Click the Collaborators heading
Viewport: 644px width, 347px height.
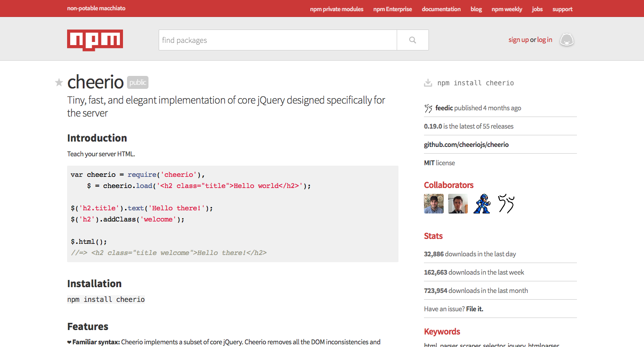tap(449, 185)
